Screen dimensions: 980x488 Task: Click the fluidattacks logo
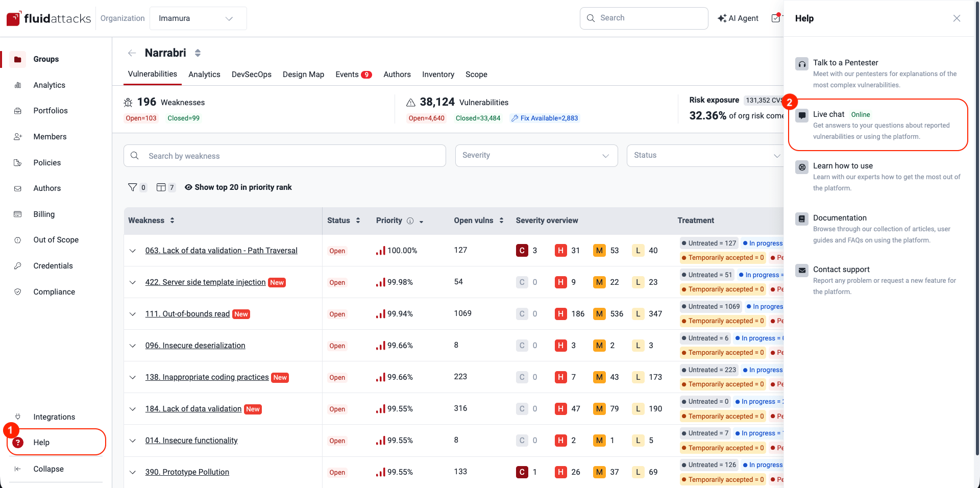pos(48,18)
